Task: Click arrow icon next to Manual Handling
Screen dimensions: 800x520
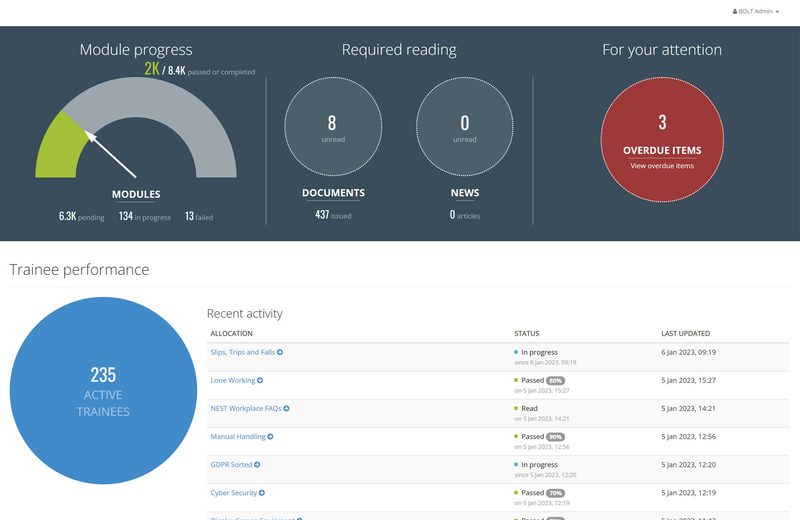Action: pyautogui.click(x=270, y=436)
